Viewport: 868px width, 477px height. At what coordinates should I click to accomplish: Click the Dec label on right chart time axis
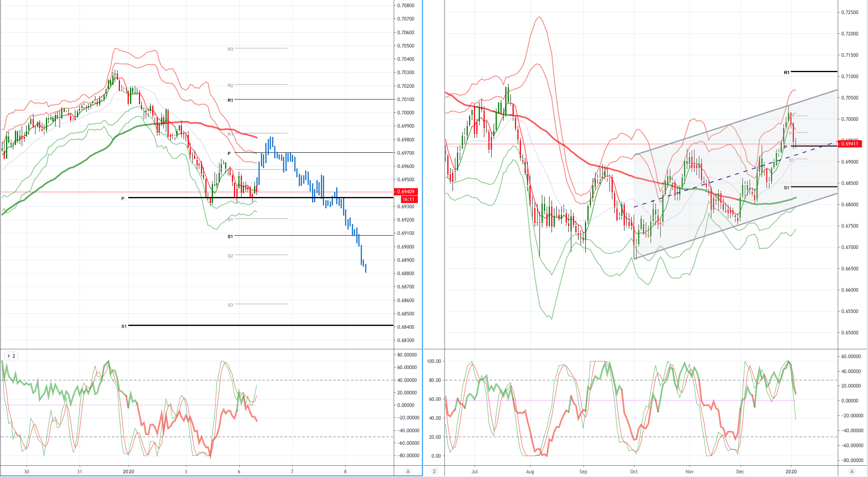point(740,471)
